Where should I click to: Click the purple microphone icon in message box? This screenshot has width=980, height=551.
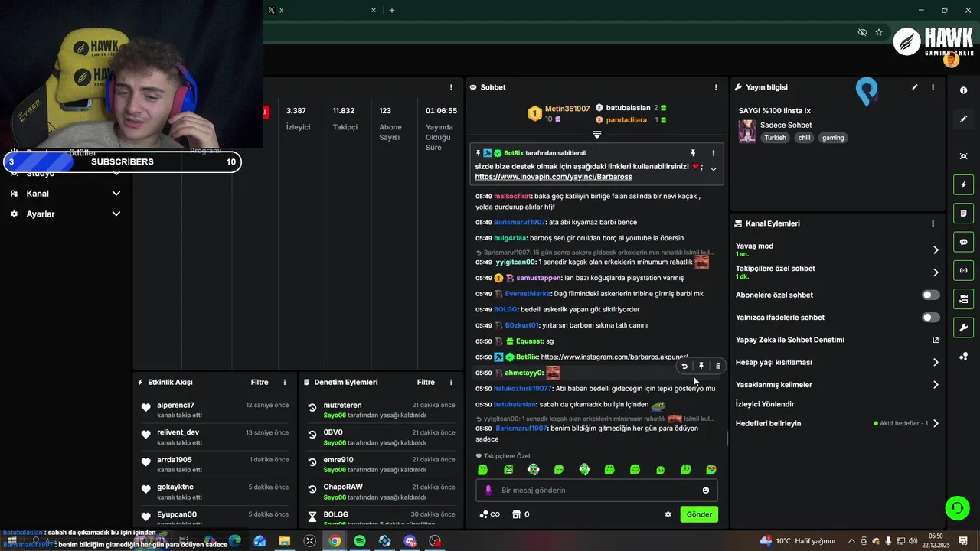(x=488, y=491)
